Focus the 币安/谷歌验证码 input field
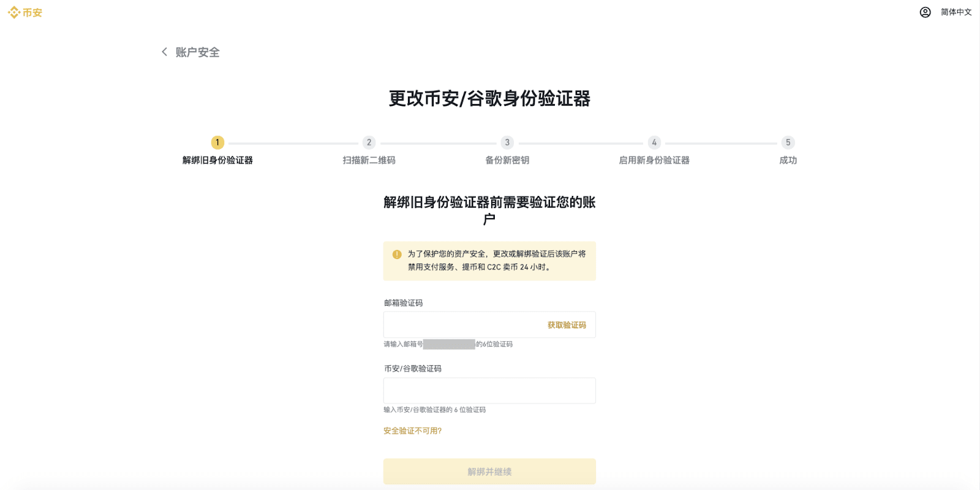This screenshot has width=980, height=490. (489, 390)
